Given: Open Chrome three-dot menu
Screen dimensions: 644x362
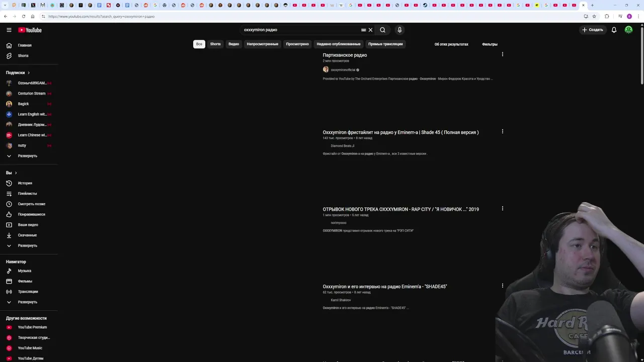Looking at the screenshot, I should pyautogui.click(x=638, y=16).
